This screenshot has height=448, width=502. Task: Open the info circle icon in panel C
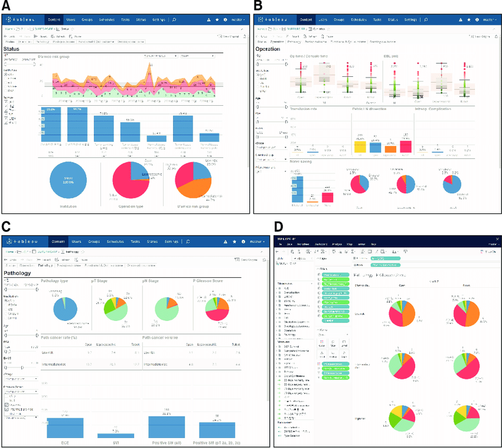point(225,242)
